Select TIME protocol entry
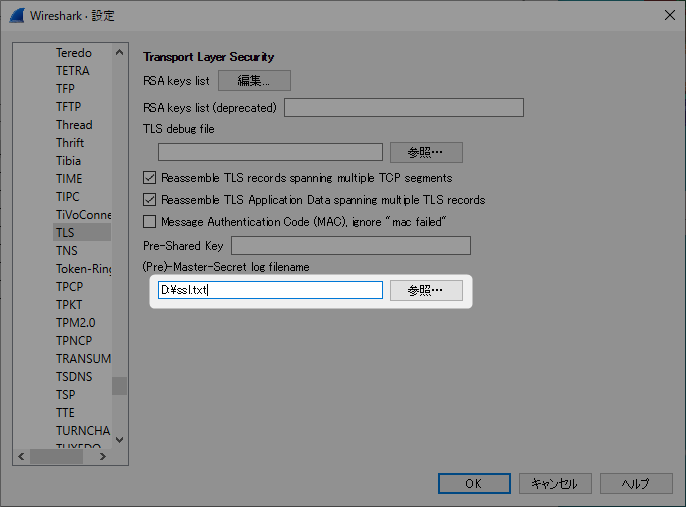Screen dimensions: 686x507 point(69,178)
